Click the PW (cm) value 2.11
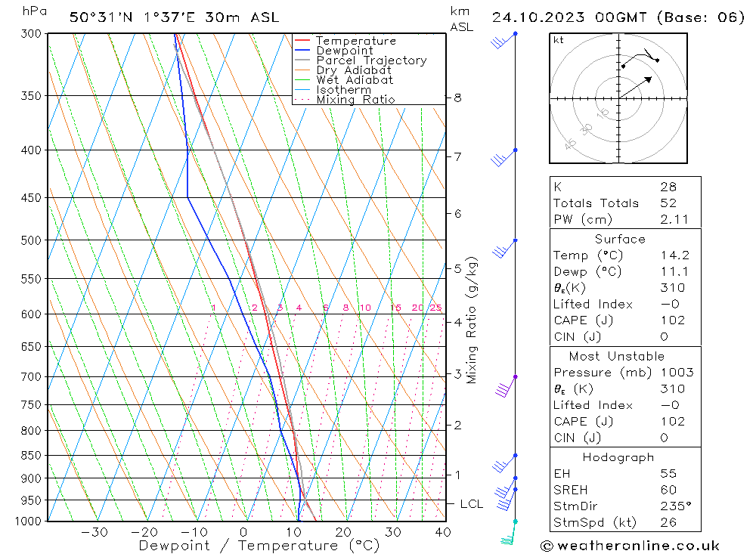756x554 pixels. [674, 219]
